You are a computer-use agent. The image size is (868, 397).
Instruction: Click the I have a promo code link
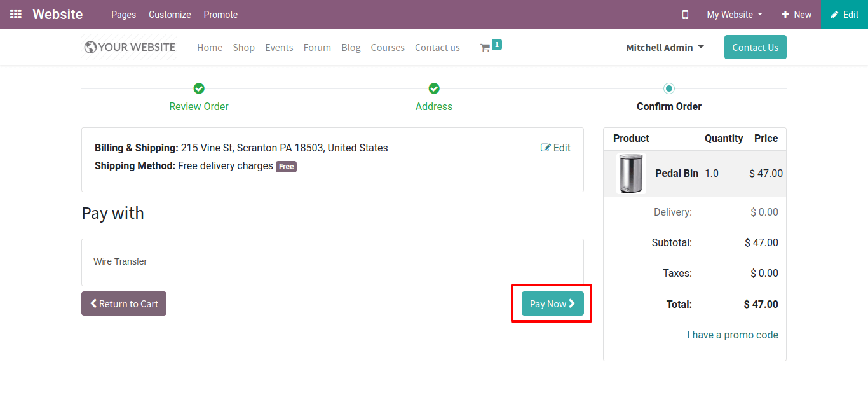pos(732,335)
